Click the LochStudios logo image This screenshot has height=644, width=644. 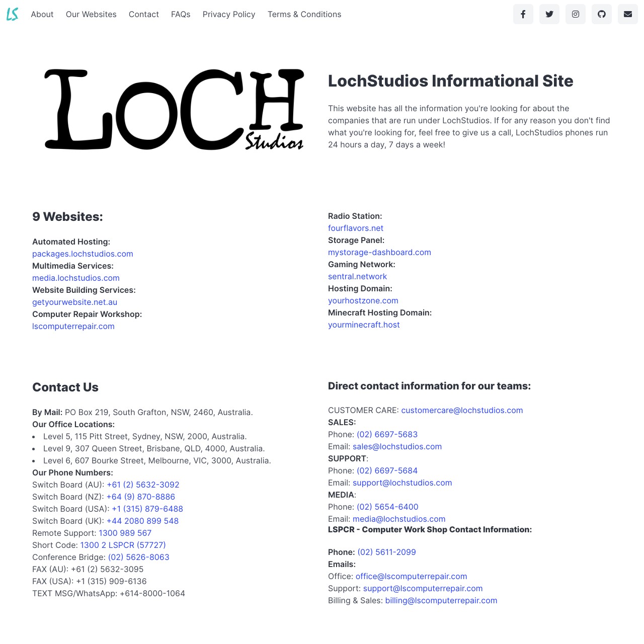click(174, 110)
